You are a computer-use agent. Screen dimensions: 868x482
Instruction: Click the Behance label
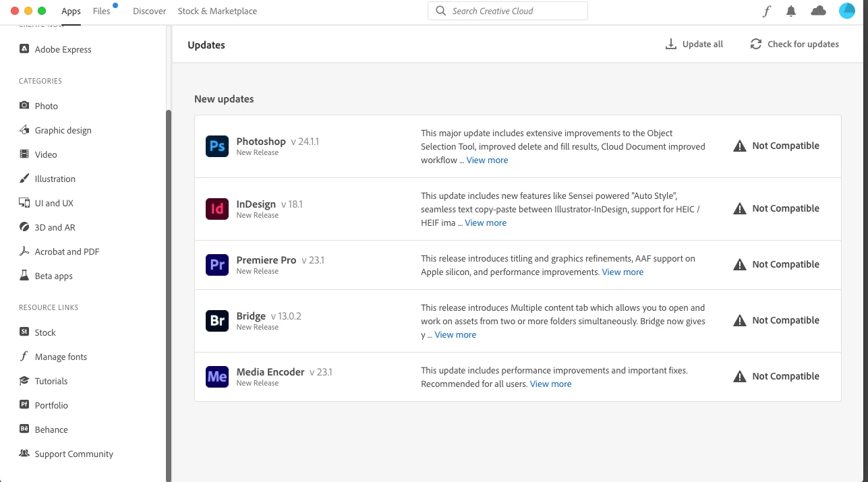[x=51, y=429]
